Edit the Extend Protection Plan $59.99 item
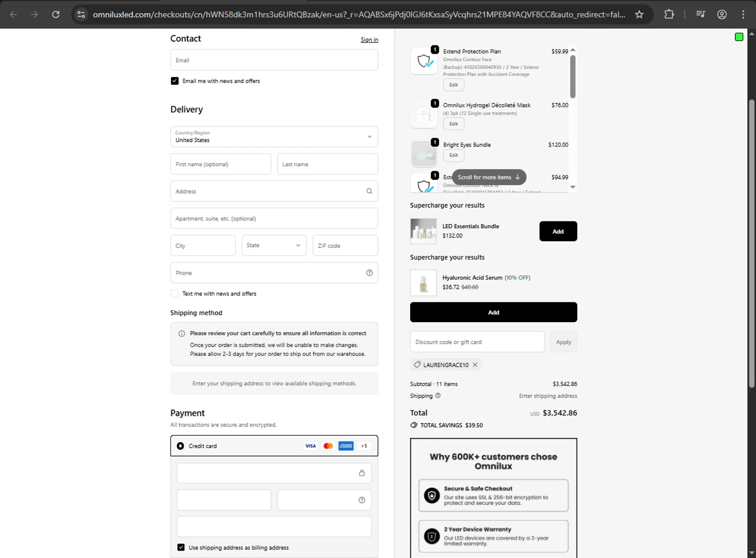The width and height of the screenshot is (756, 558). coord(454,85)
